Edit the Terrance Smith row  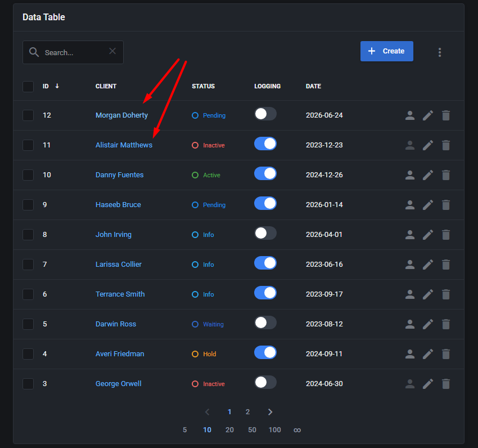[428, 294]
